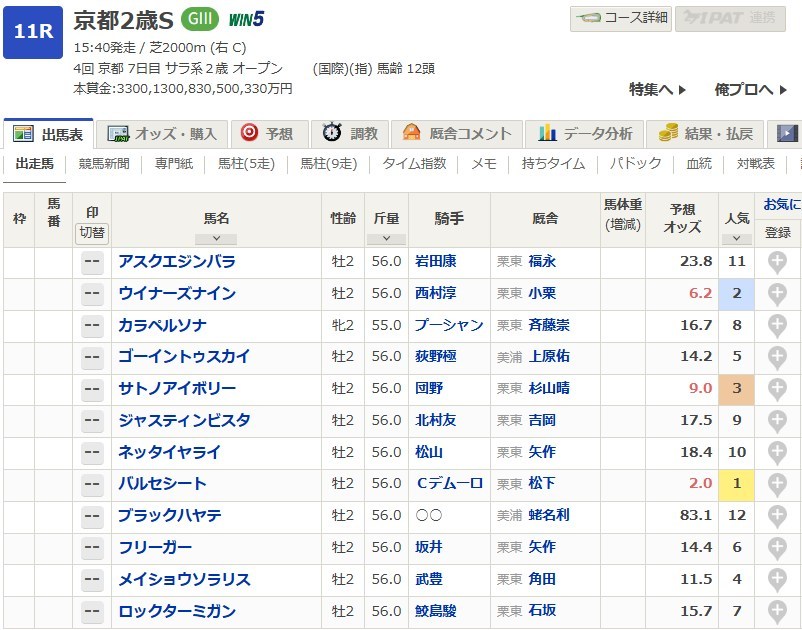This screenshot has width=802, height=630.
Task: Toggle the mark selector for カラペルソナ
Action: [x=92, y=326]
